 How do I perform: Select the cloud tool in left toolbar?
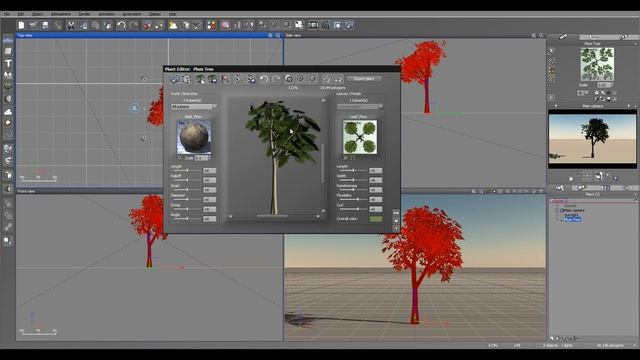pyautogui.click(x=8, y=111)
